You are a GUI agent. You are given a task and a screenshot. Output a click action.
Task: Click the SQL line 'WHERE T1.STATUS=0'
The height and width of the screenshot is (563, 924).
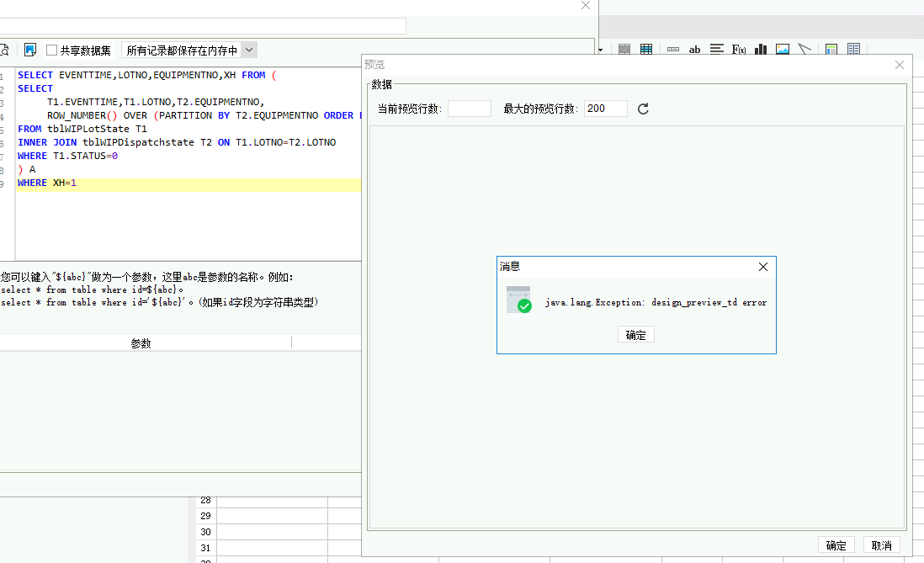[68, 157]
